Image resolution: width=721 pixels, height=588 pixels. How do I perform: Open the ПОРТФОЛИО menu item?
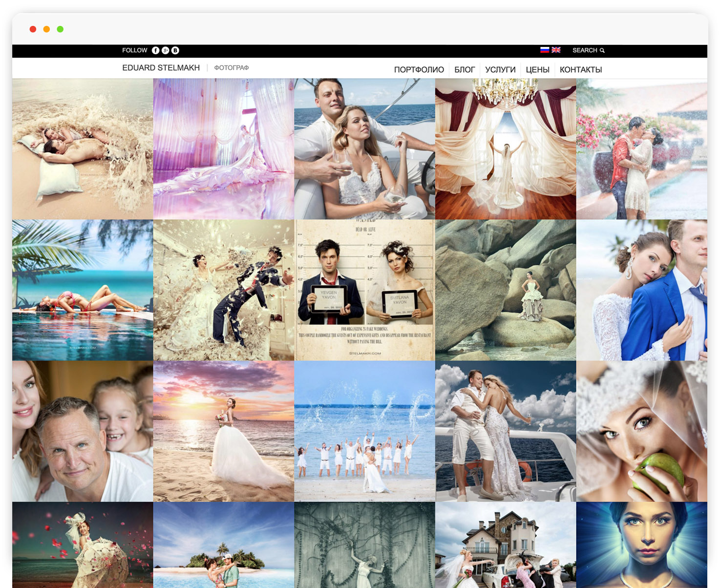(419, 70)
